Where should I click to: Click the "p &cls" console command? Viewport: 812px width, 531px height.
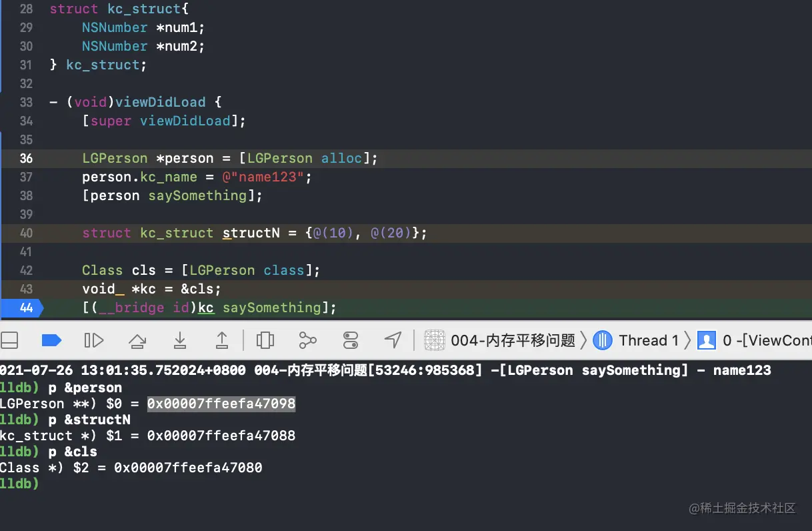click(x=73, y=452)
